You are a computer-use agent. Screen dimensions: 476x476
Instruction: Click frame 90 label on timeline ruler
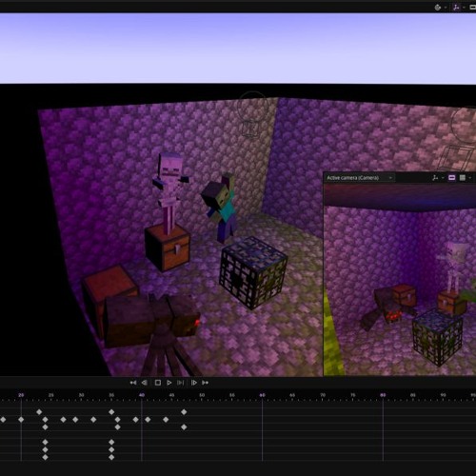pos(444,395)
